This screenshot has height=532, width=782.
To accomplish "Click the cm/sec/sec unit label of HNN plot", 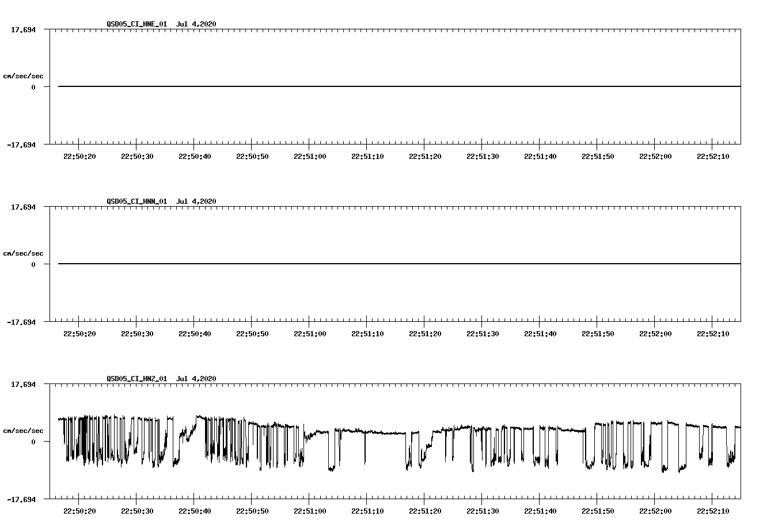I will [23, 253].
